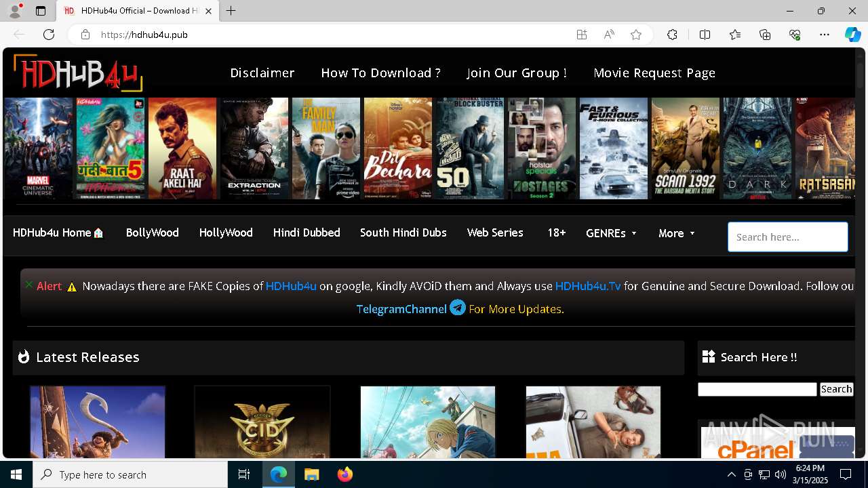Image resolution: width=868 pixels, height=488 pixels.
Task: Open Task View on the taskbar
Action: pos(244,474)
